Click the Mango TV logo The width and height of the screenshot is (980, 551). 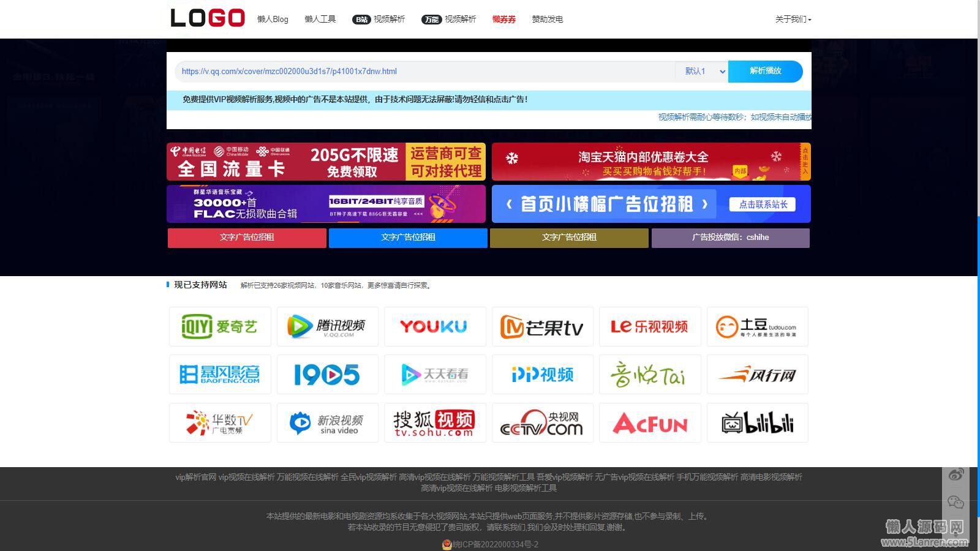pos(542,326)
